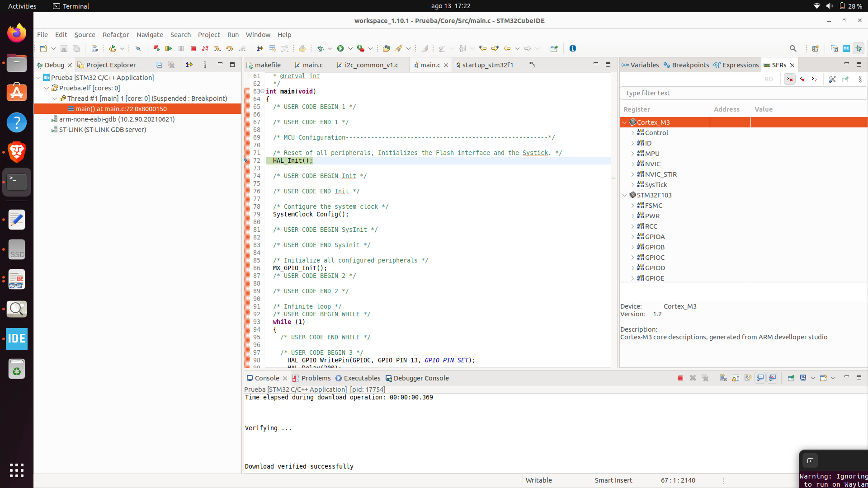Click the Step Over icon

[x=230, y=48]
